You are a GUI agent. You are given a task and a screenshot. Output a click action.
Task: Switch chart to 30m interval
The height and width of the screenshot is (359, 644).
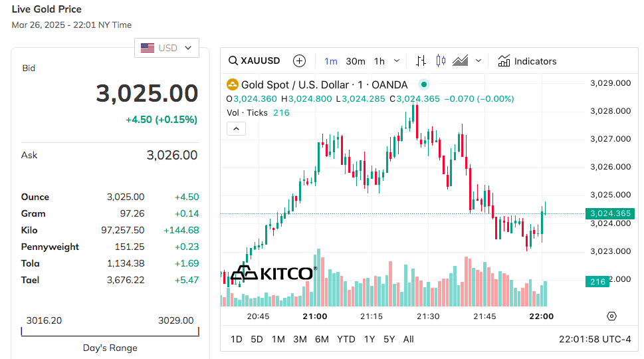[x=356, y=61]
